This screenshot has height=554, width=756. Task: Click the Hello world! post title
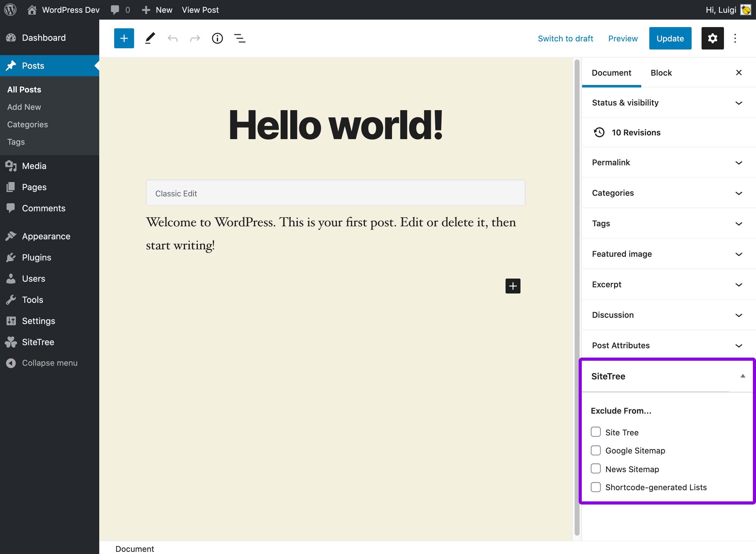pyautogui.click(x=335, y=125)
